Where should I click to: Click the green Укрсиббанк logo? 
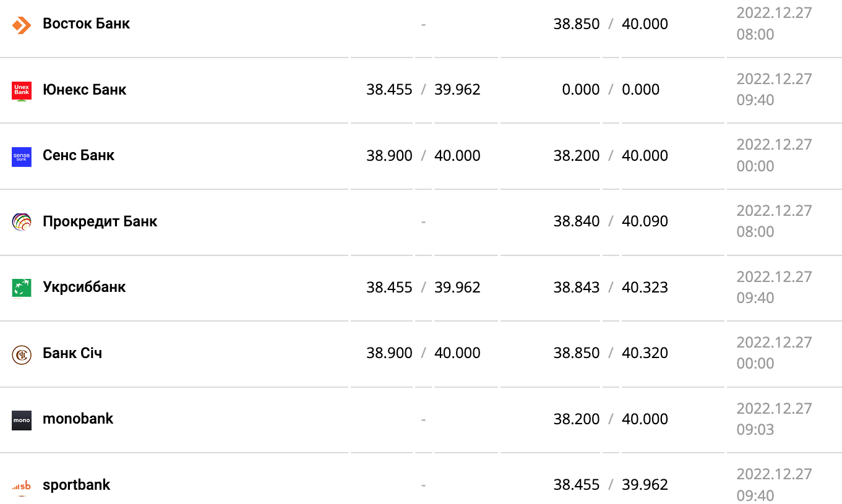pos(22,288)
